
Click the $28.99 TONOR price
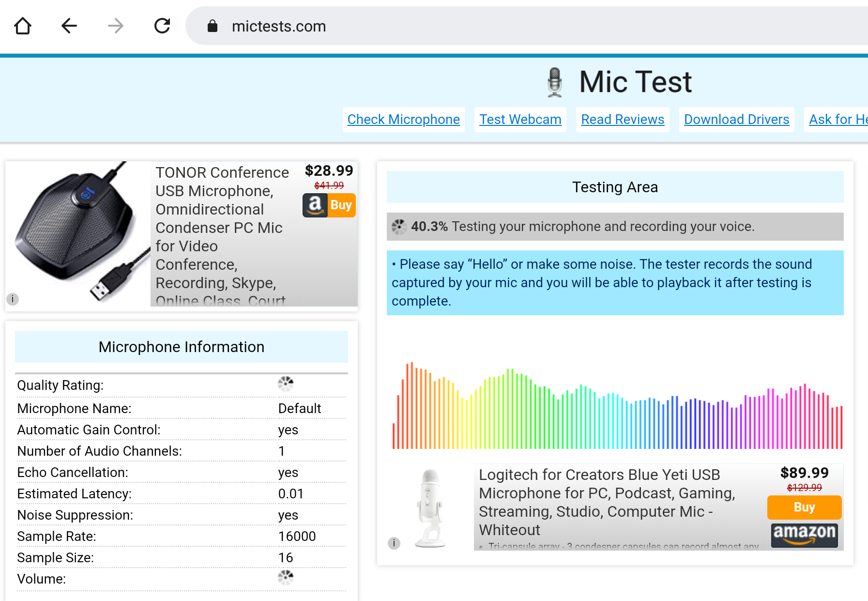pos(329,170)
